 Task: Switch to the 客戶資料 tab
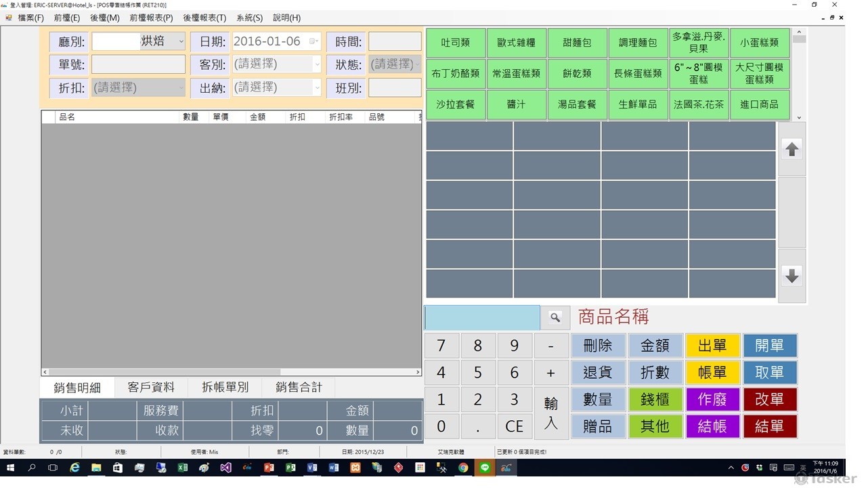pyautogui.click(x=151, y=388)
